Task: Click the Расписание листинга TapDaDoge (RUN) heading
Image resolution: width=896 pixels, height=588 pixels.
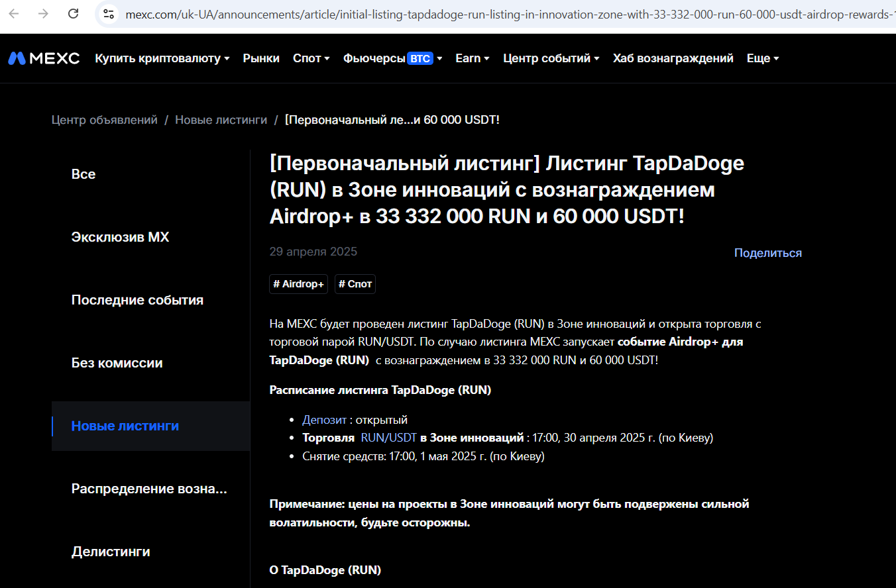Action: (380, 390)
